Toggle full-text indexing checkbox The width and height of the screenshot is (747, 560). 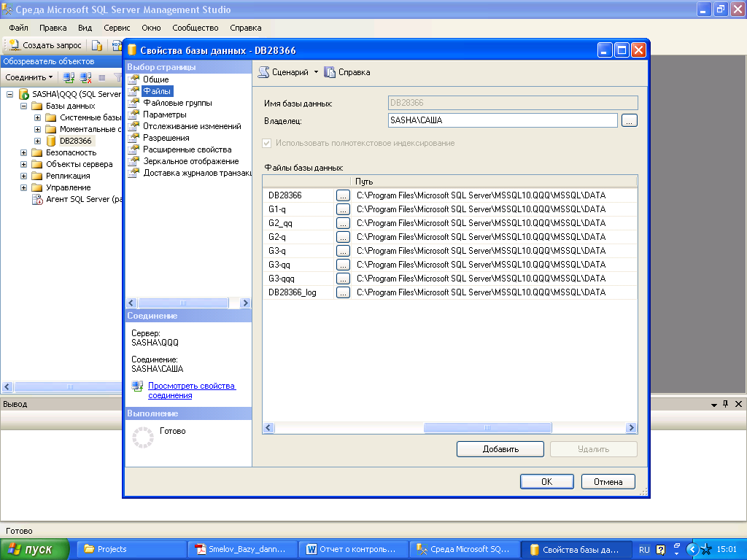coord(267,143)
